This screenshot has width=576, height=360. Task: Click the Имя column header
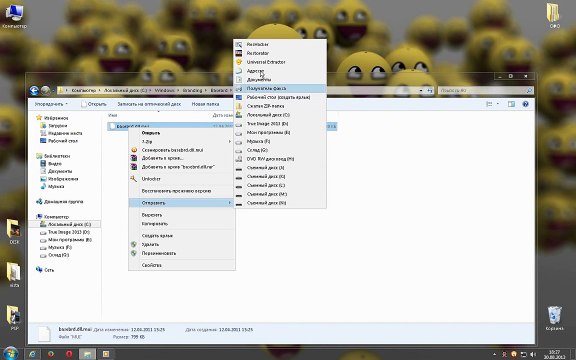click(113, 115)
